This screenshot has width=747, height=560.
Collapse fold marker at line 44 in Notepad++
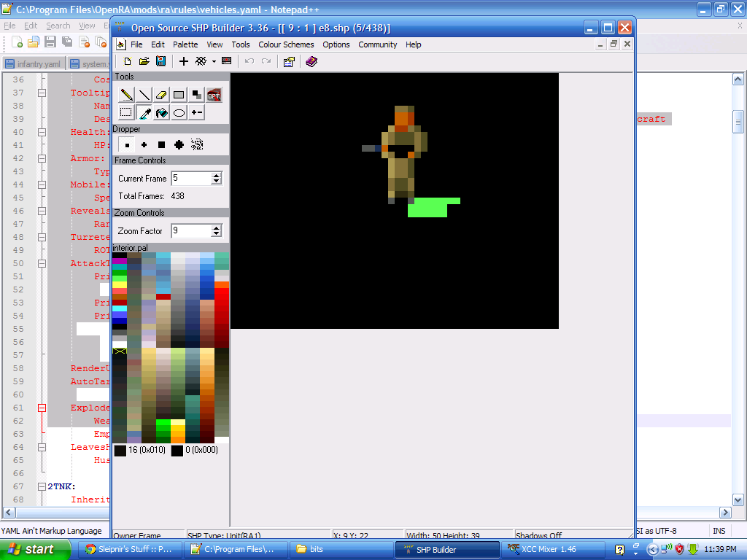[42, 184]
